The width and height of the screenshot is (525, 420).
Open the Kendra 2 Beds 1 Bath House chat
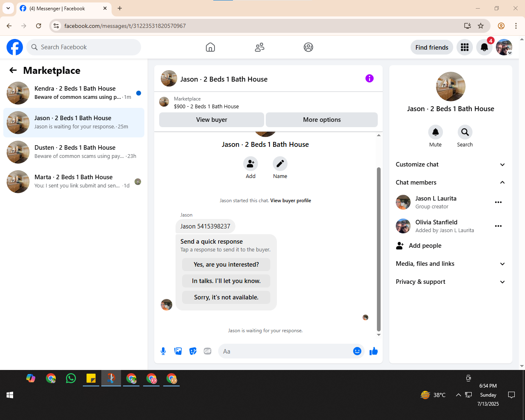(x=74, y=93)
